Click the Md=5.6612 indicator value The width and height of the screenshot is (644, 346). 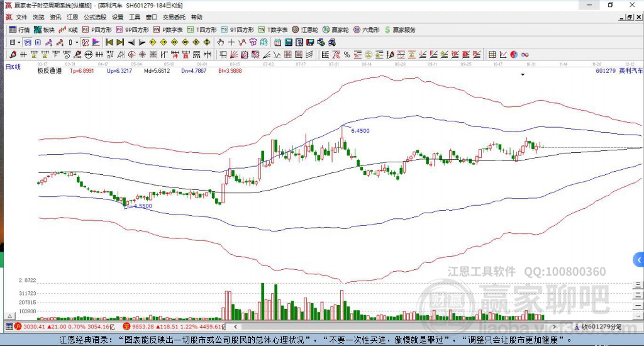coord(157,70)
